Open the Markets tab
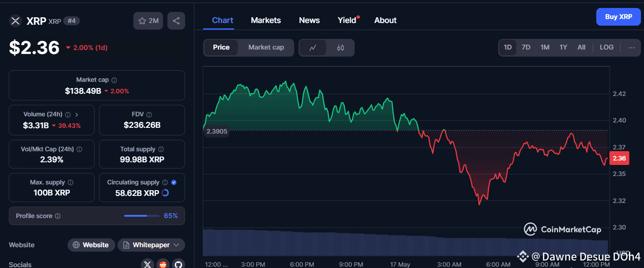 [266, 20]
